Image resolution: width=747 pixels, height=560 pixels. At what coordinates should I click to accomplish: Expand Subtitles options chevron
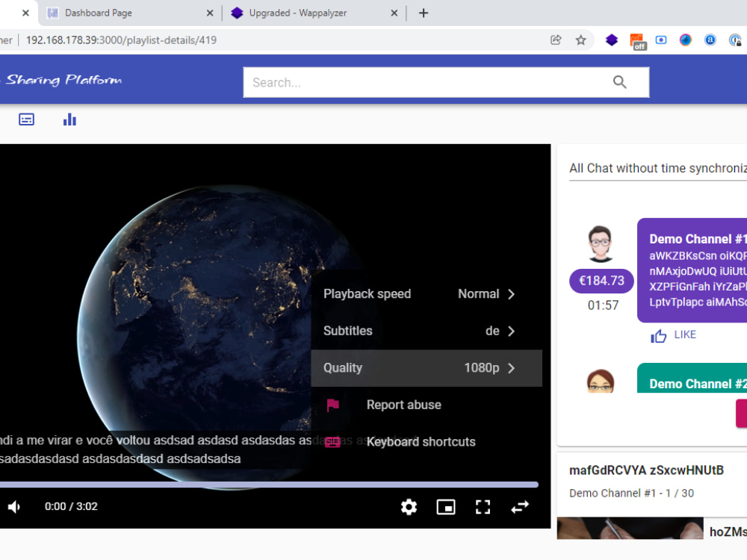coord(511,331)
